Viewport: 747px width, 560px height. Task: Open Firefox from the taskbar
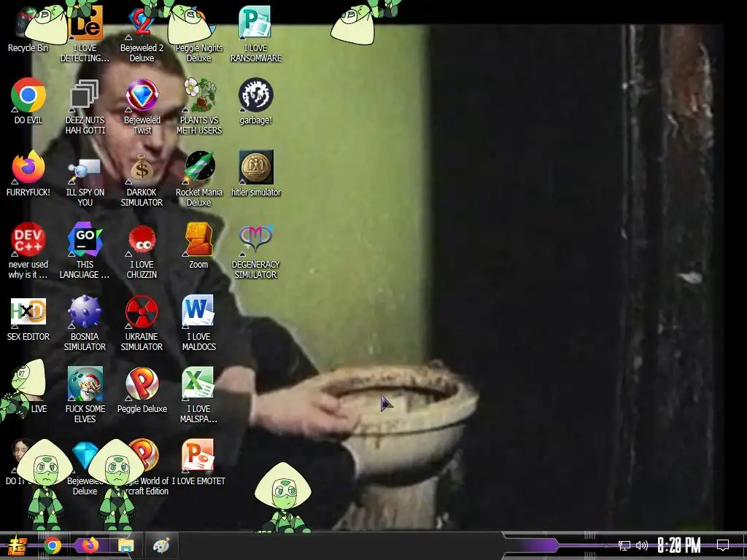click(90, 545)
